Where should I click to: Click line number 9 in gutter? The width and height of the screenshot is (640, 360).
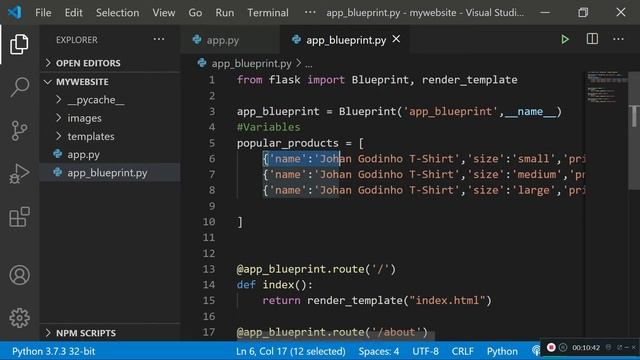(211, 206)
